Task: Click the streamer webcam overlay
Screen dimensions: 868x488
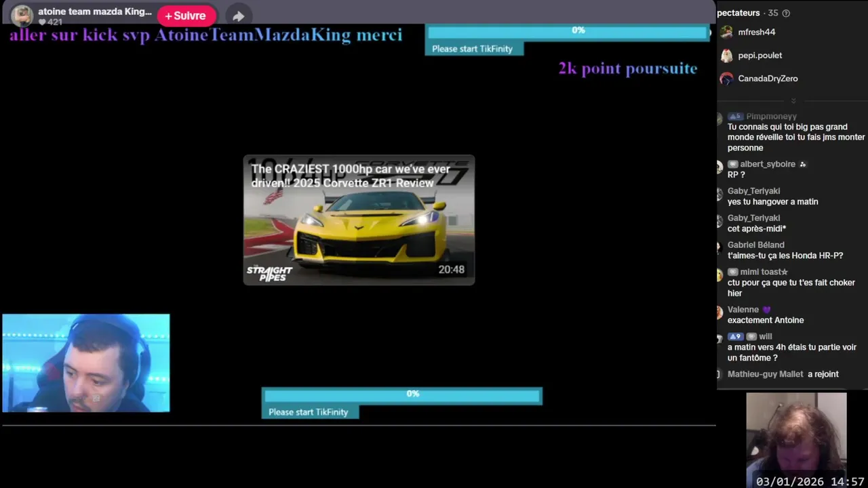Action: [86, 363]
